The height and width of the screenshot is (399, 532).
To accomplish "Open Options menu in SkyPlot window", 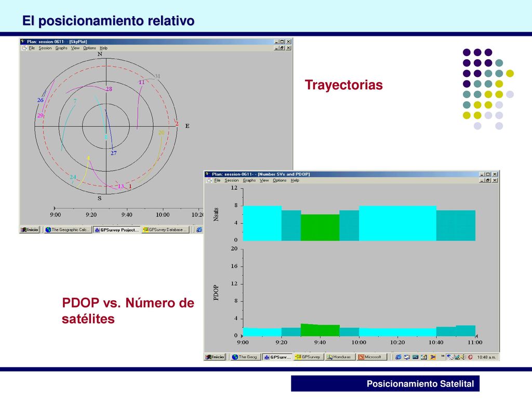I will (x=89, y=48).
